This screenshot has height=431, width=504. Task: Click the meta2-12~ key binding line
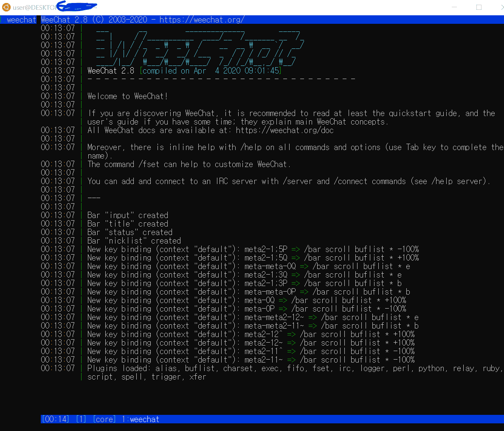251,343
